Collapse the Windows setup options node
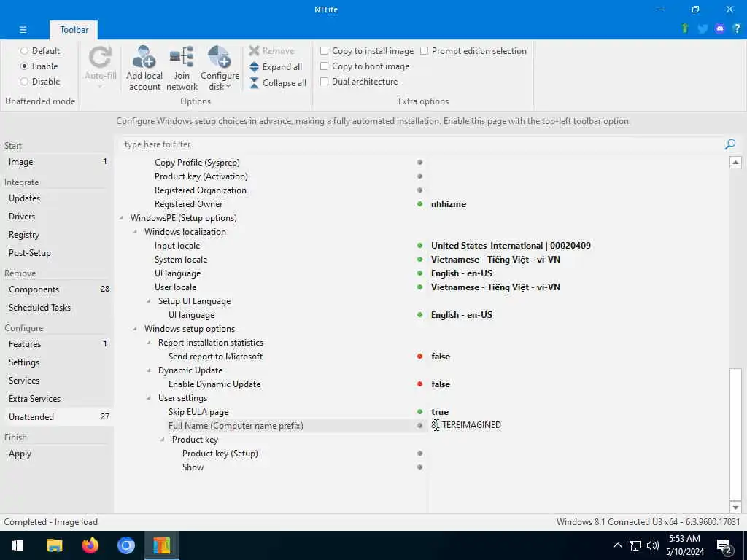 (135, 329)
